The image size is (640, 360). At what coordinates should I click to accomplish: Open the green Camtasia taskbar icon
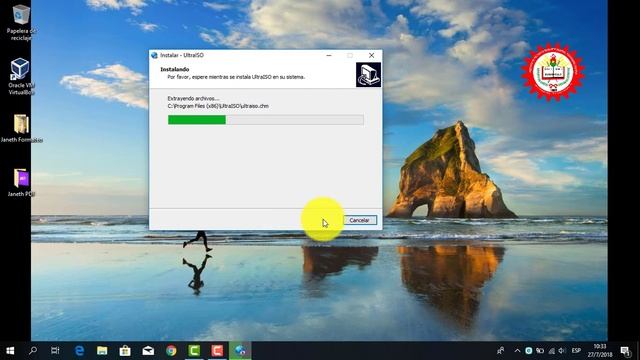pos(194,351)
